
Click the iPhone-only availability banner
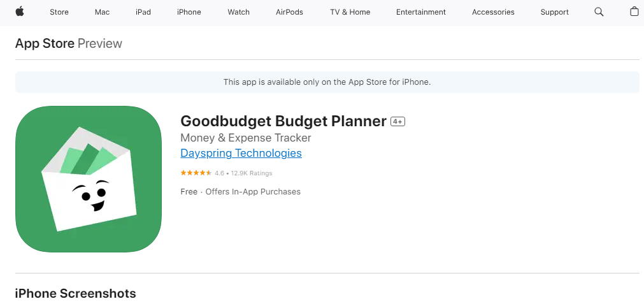click(x=327, y=82)
